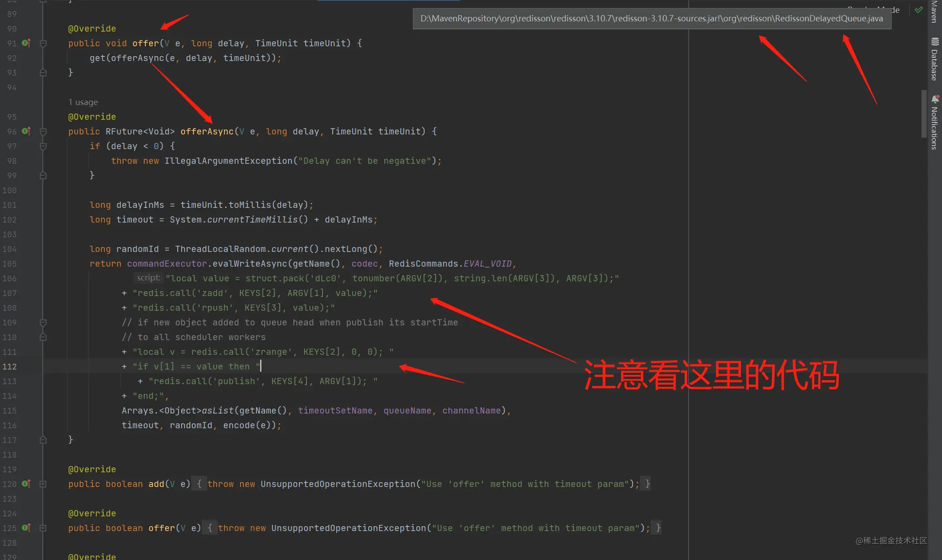Click commandExecutor on line 105
This screenshot has height=560, width=942.
(167, 264)
